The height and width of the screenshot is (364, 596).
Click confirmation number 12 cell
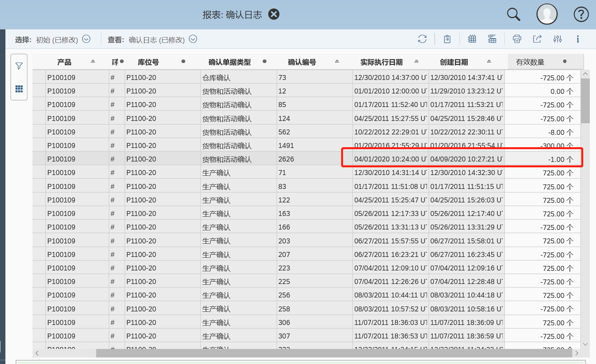[314, 91]
